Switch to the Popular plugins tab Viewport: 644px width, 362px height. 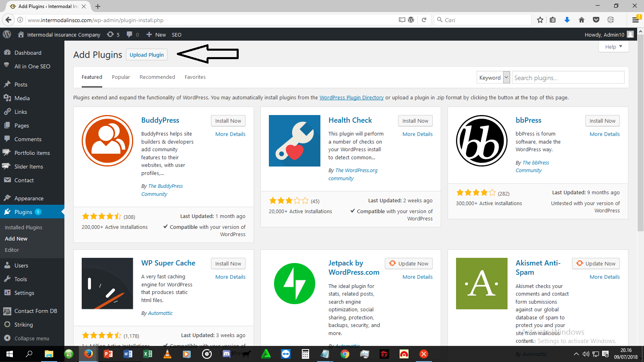(121, 77)
